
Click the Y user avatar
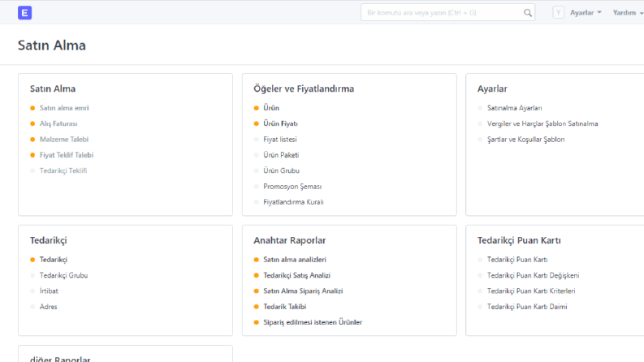(x=558, y=13)
